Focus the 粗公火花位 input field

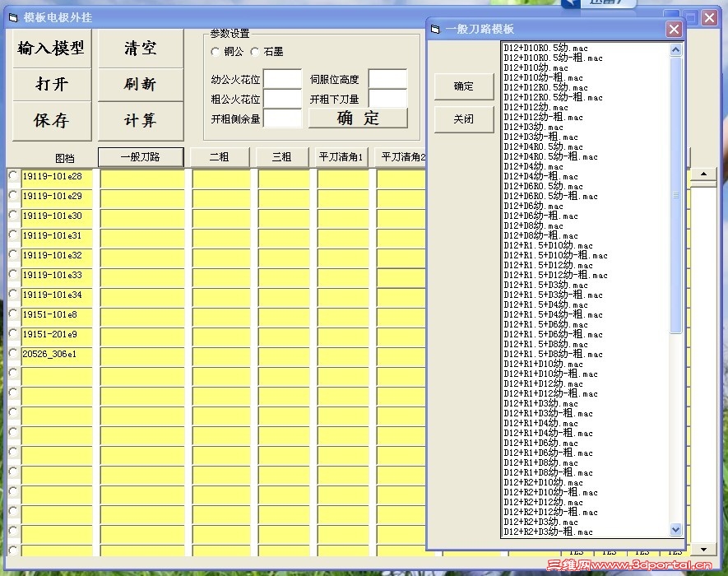point(282,99)
